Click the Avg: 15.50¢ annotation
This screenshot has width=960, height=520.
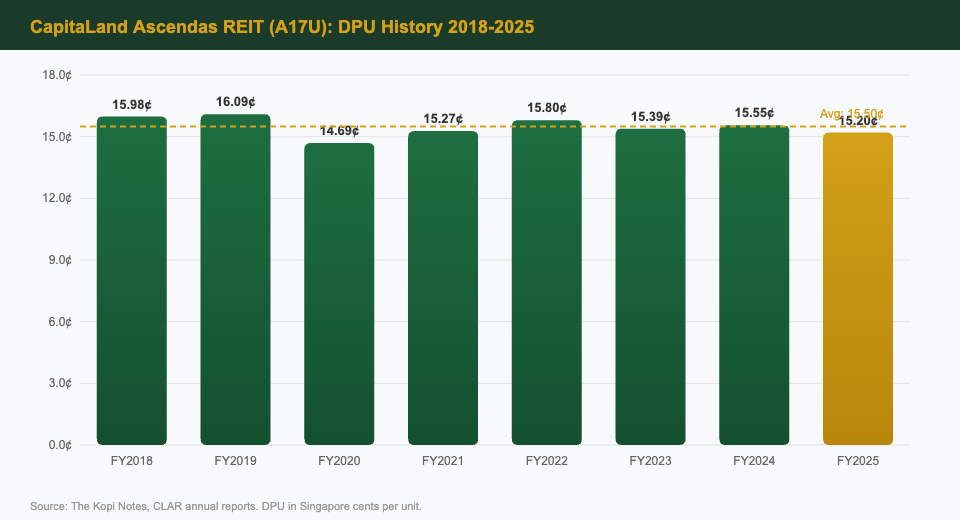click(x=852, y=114)
